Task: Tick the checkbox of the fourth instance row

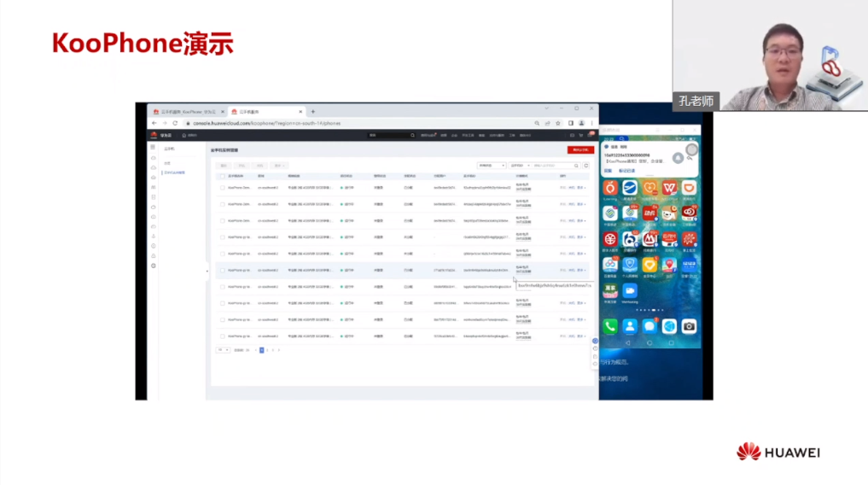Action: (x=223, y=237)
